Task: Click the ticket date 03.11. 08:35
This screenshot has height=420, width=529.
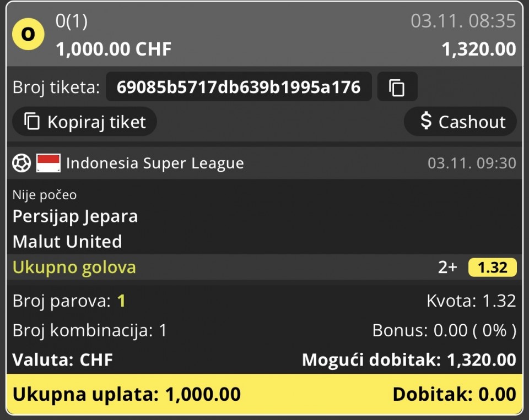Action: (463, 21)
